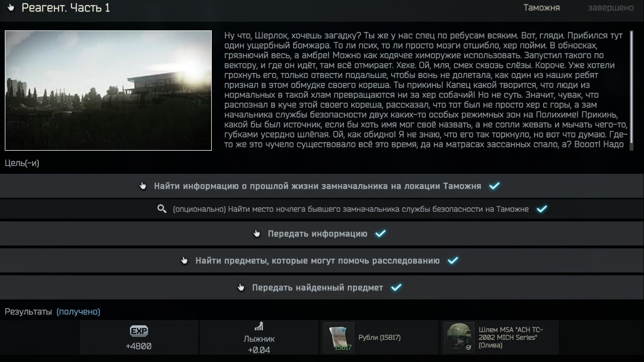Click the Лыжник reputation icon
Screen dimensions: 644x362
point(259,326)
